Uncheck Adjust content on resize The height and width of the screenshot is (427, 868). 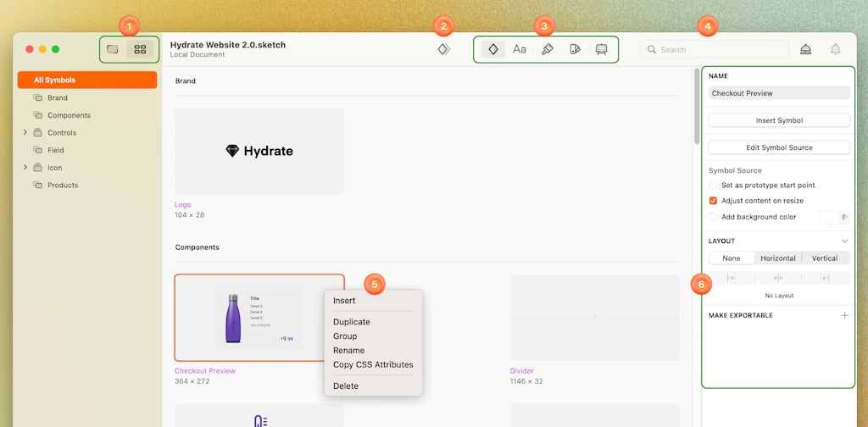click(713, 201)
